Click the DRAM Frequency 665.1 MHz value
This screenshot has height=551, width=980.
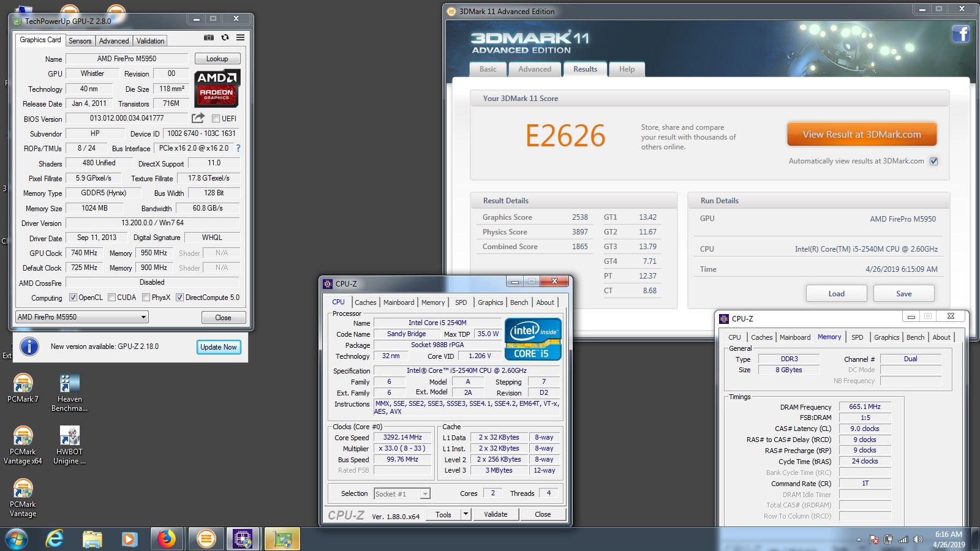pyautogui.click(x=864, y=407)
